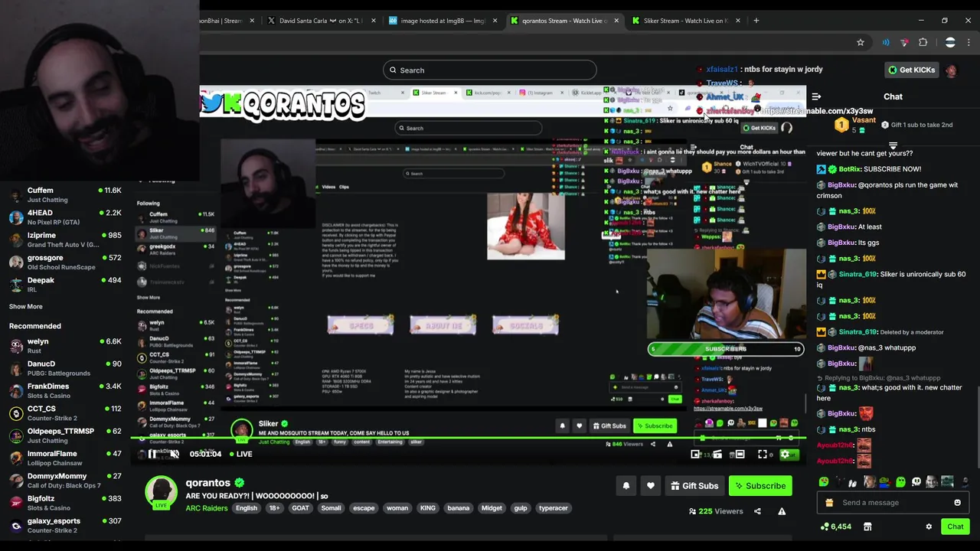Click the gift box icon in message field
The image size is (980, 551).
pyautogui.click(x=829, y=503)
